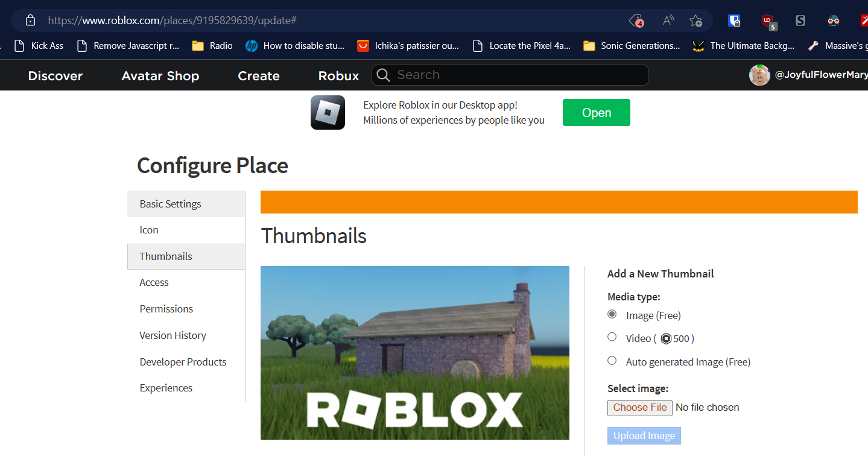Open the Experiences tab

tap(186, 388)
